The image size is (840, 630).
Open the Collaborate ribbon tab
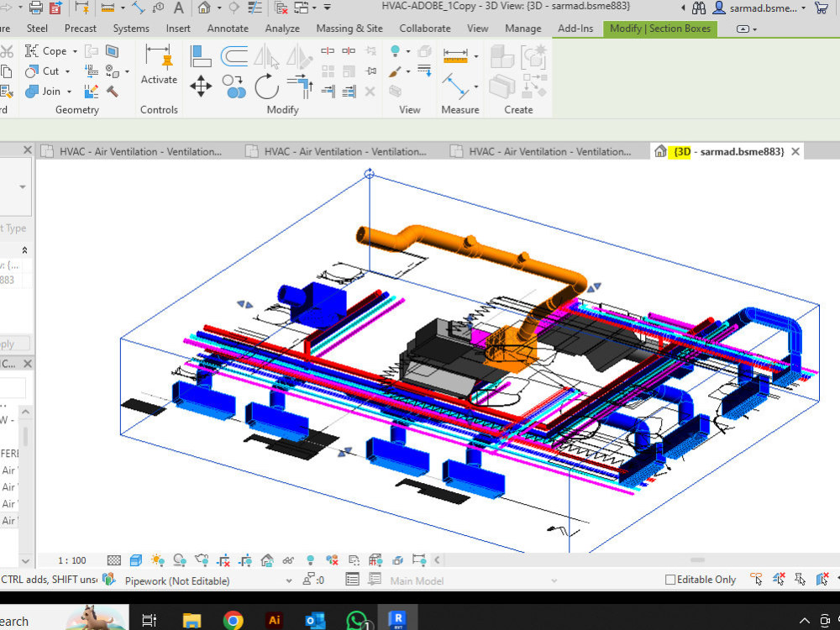pyautogui.click(x=425, y=29)
